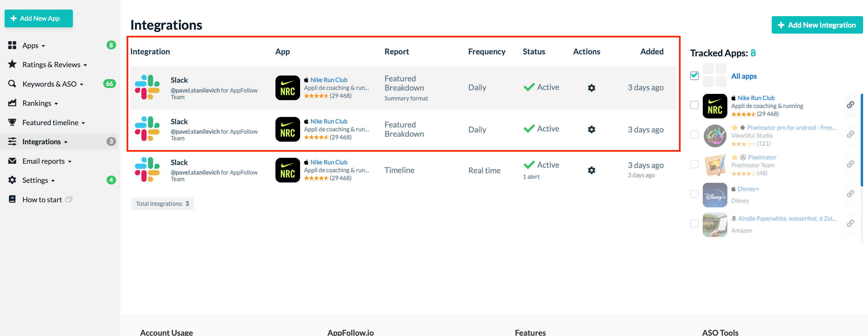
Task: Click the Add New Integration button
Action: pos(817,25)
